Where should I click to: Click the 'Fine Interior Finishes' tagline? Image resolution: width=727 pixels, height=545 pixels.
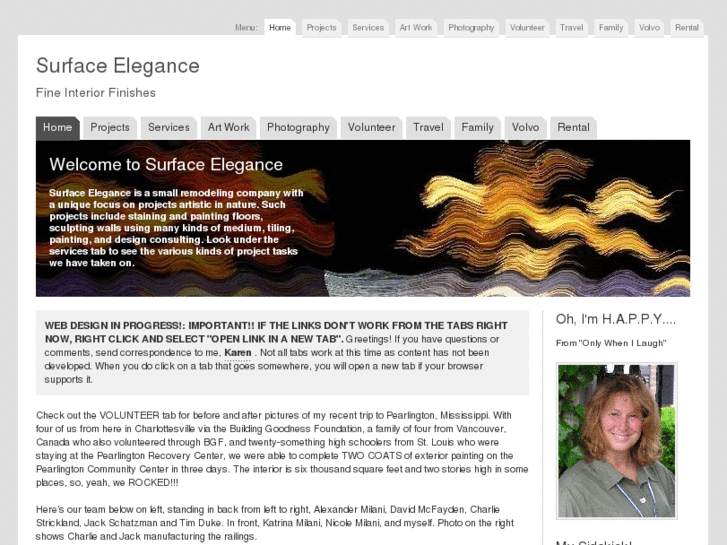pos(96,93)
